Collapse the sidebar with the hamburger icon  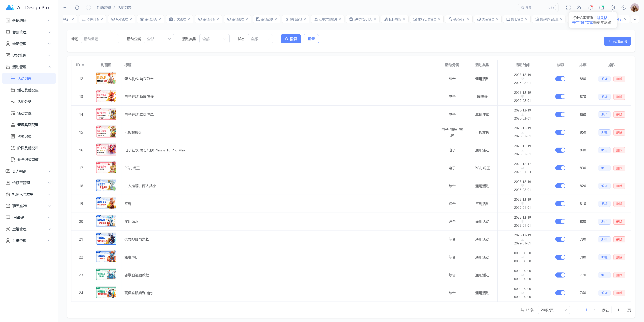65,8
